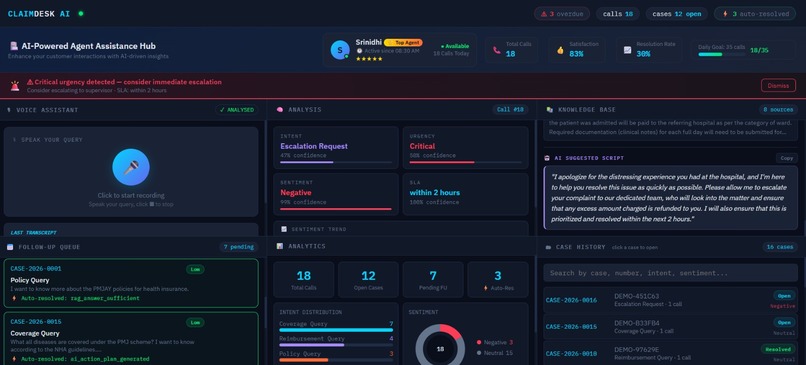
Task: Dismiss the critical urgency alert
Action: pyautogui.click(x=778, y=85)
